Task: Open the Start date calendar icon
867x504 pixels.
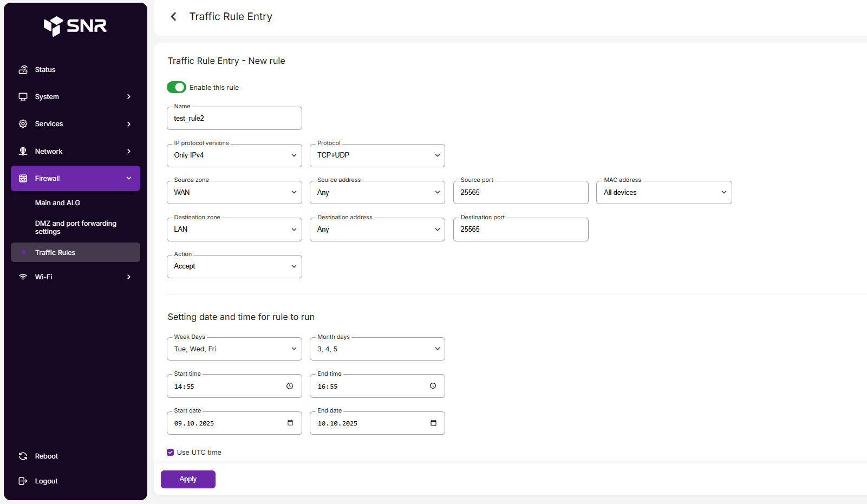Action: click(290, 423)
